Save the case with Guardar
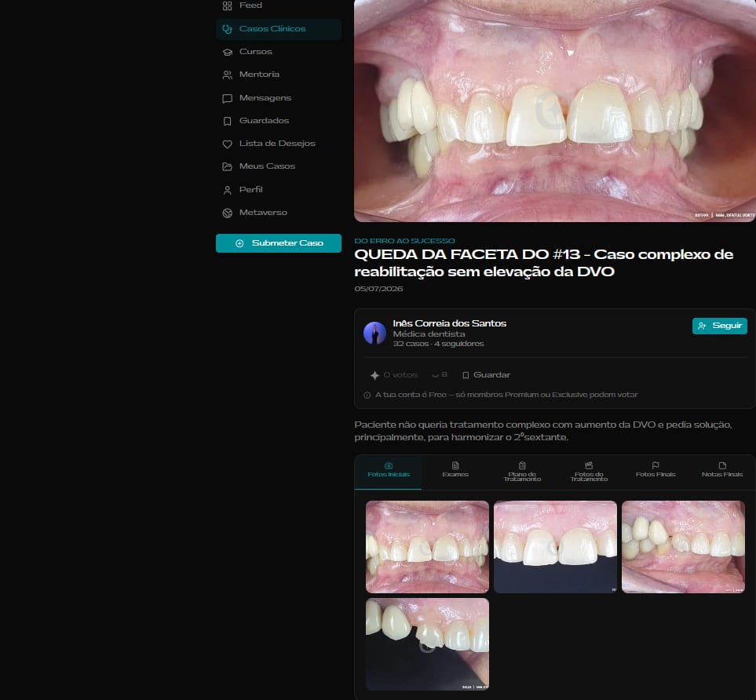Screen dimensions: 756x700 486,375
